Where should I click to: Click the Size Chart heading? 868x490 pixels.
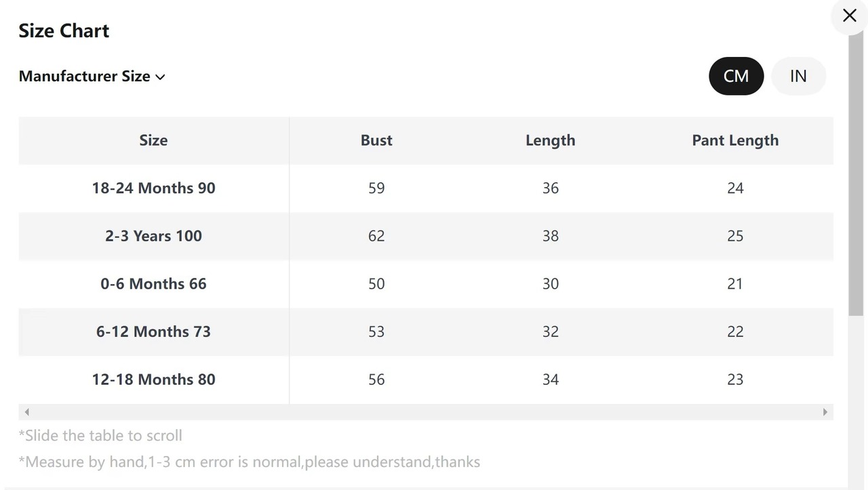[x=64, y=30]
